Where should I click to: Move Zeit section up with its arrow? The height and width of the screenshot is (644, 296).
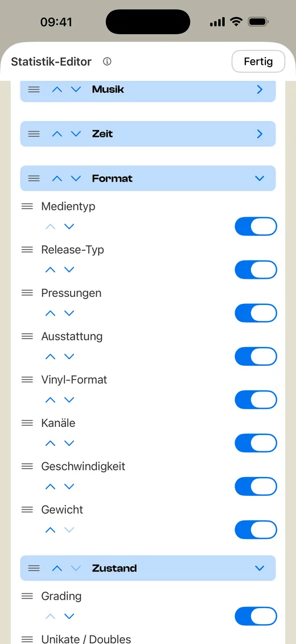(57, 134)
